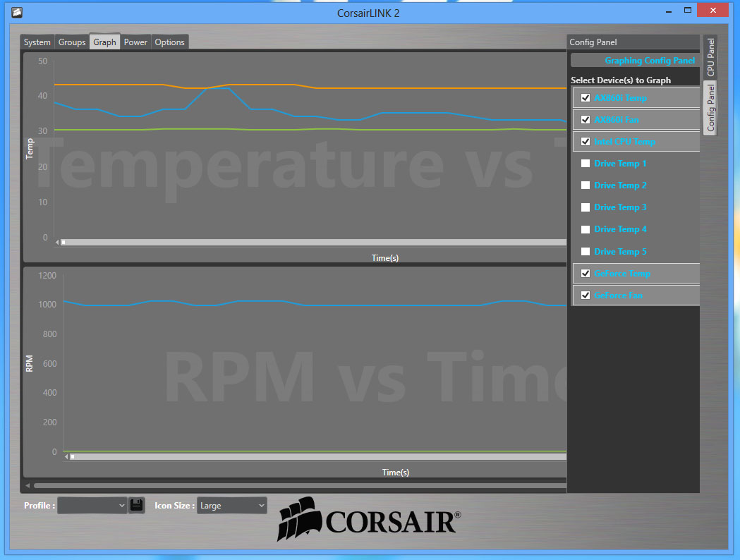Uncheck the GeForce Temp checkbox
The image size is (740, 560).
click(x=586, y=273)
